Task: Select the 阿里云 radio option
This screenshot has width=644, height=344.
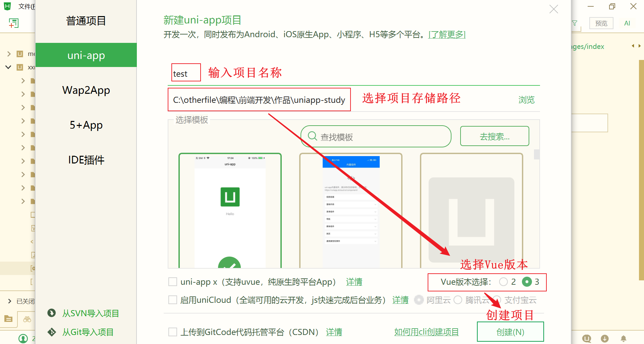Action: click(x=419, y=300)
